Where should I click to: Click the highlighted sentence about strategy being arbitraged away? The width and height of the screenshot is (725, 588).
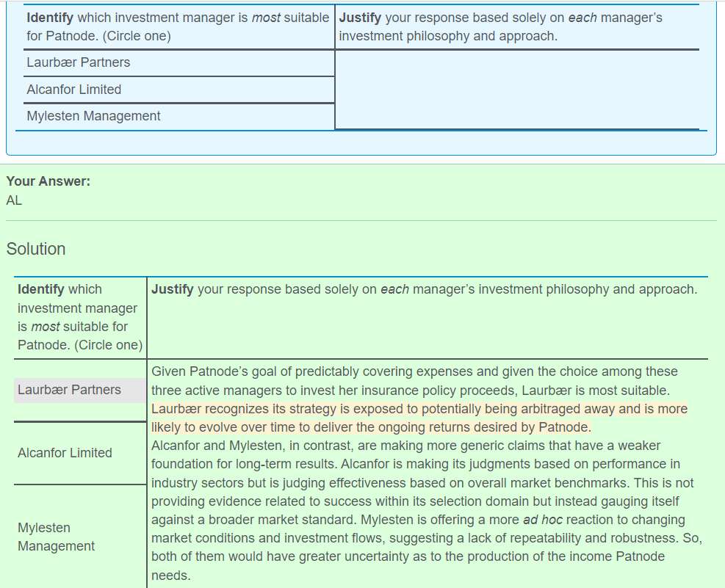click(419, 409)
